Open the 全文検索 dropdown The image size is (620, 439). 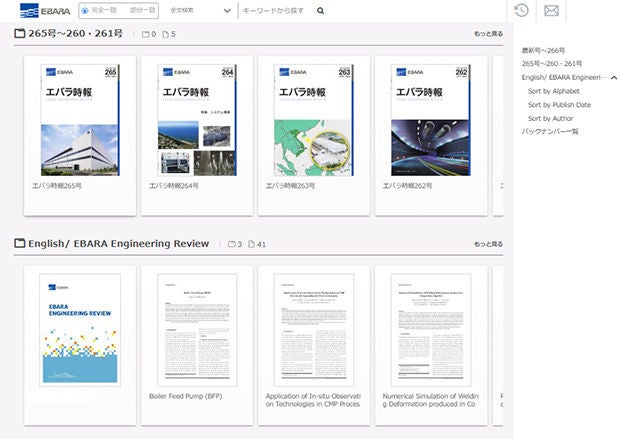click(200, 11)
